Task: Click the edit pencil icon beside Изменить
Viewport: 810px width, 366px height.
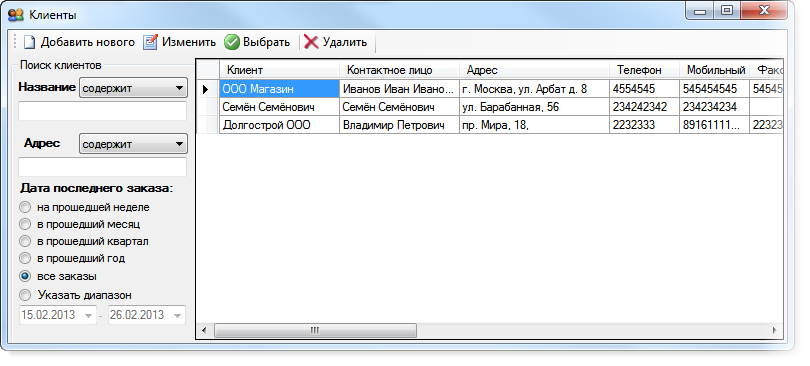Action: [x=150, y=42]
